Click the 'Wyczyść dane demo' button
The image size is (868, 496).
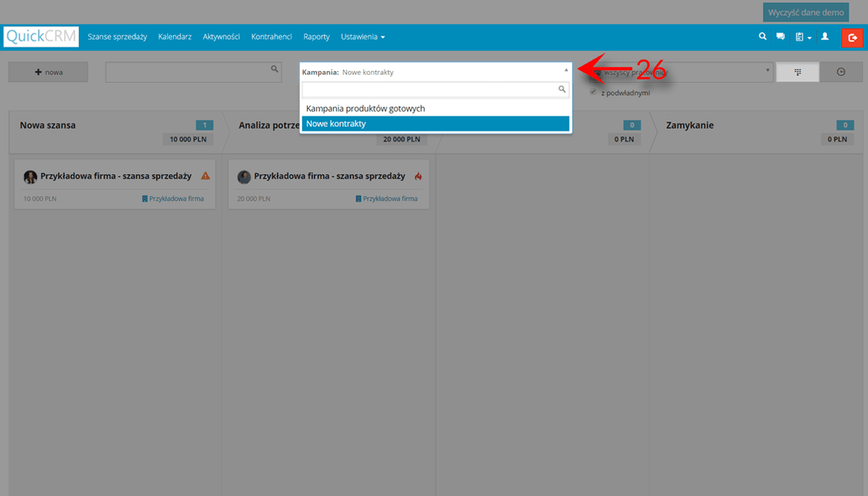(806, 12)
